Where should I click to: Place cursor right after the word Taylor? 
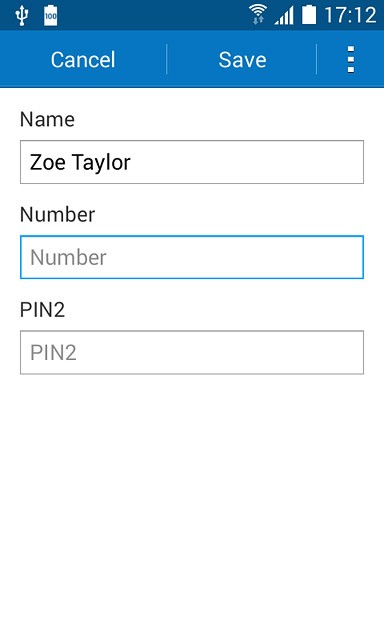131,162
